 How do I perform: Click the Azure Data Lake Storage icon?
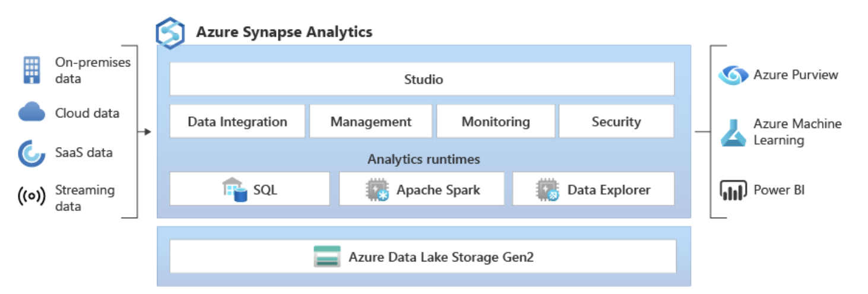click(327, 257)
